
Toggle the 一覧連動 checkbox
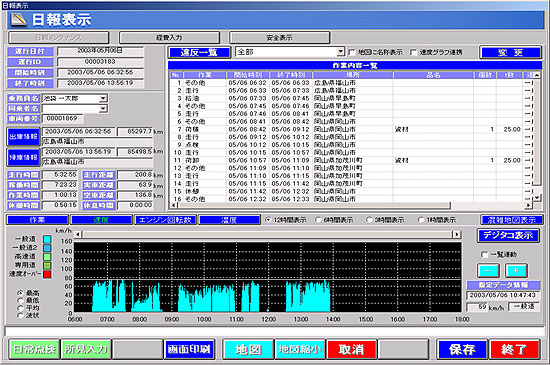[x=484, y=254]
